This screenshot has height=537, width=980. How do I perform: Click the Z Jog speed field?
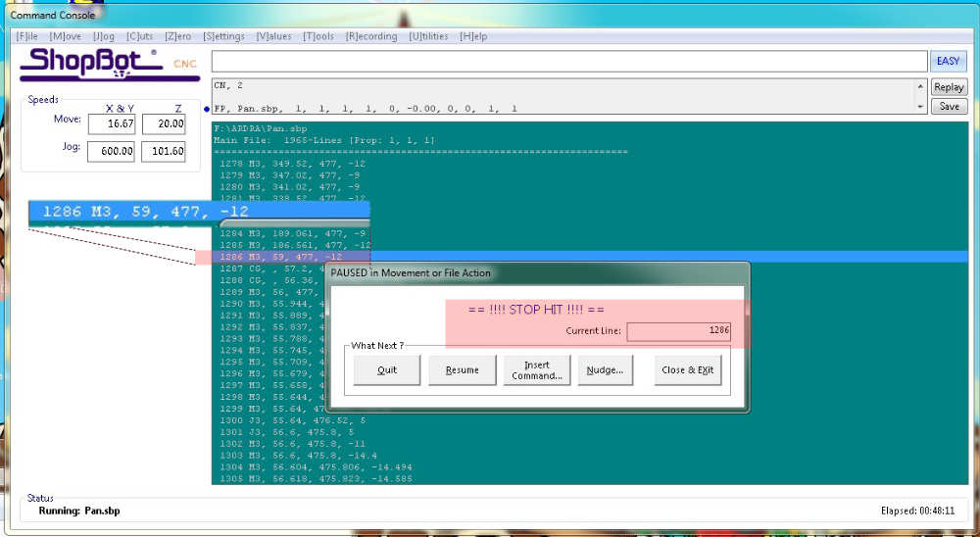tap(163, 151)
